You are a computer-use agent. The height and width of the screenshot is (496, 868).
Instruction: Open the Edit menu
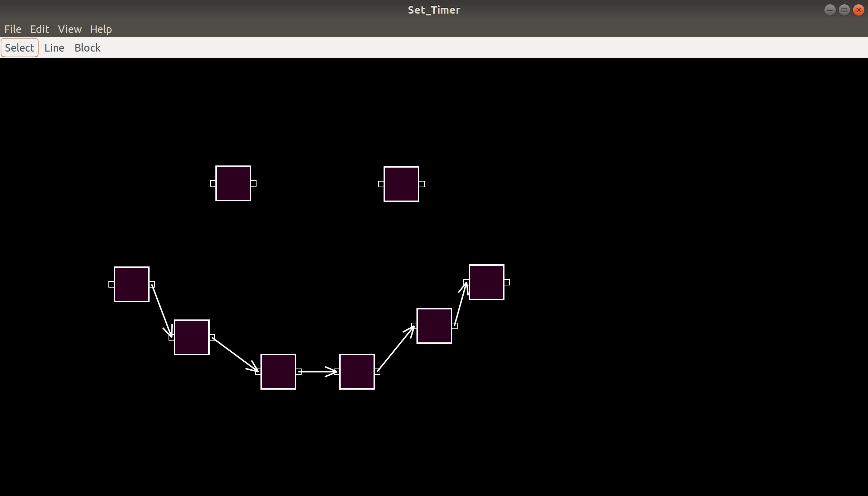[x=39, y=29]
